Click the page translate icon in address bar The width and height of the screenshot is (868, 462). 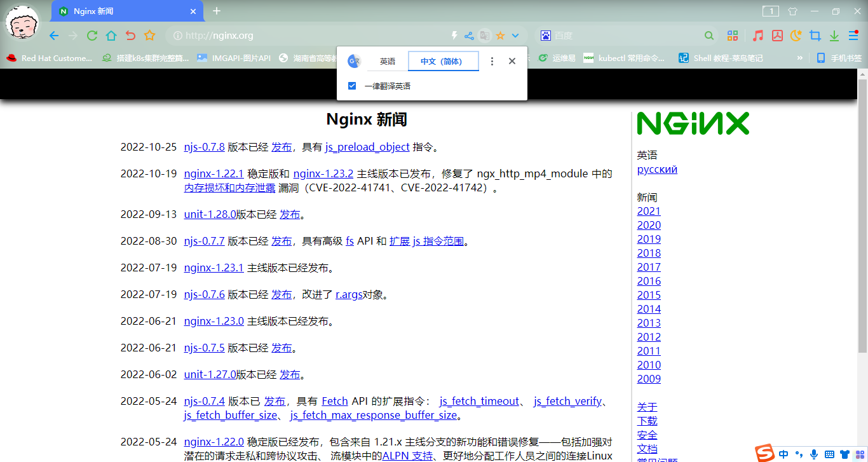pyautogui.click(x=485, y=36)
